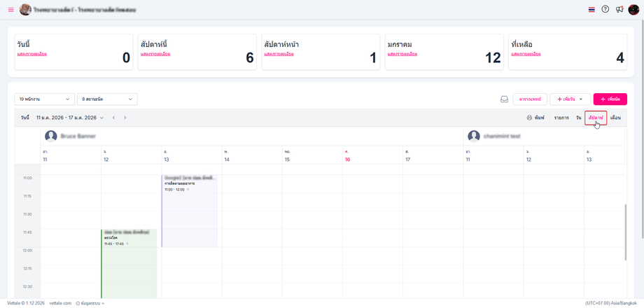The width and height of the screenshot is (644, 308).
Task: Open the user profile avatar
Action: pos(633,10)
